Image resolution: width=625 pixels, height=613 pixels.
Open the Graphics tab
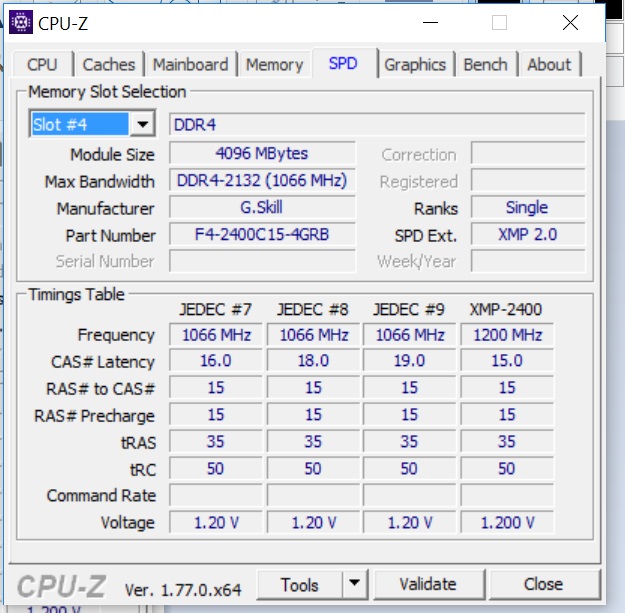pos(415,65)
